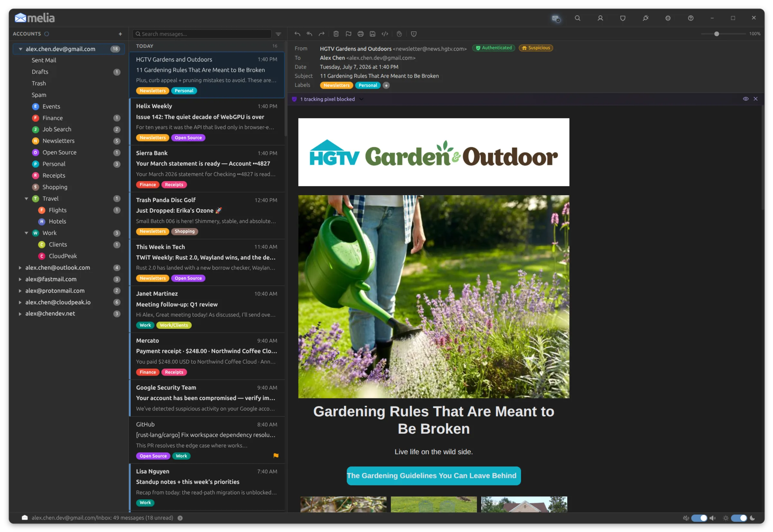Show blocked tracking content with eye icon
The image size is (773, 532).
[x=746, y=99]
